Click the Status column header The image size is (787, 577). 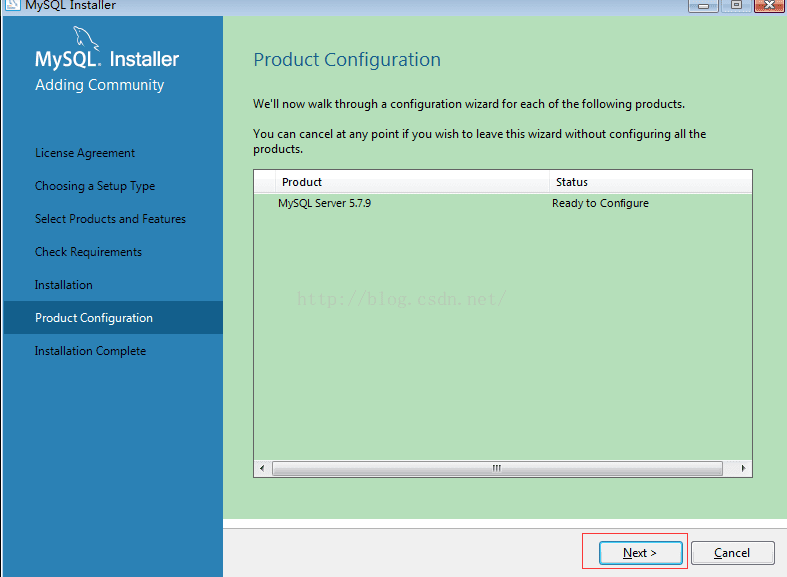point(650,182)
